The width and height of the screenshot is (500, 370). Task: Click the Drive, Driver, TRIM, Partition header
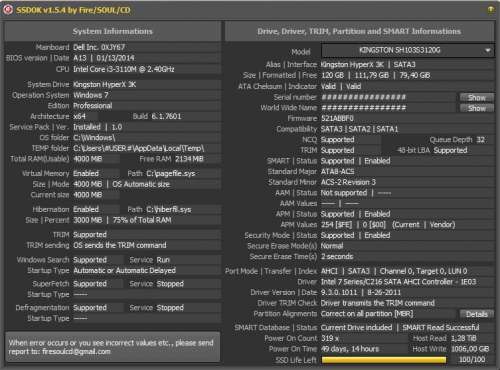(359, 31)
